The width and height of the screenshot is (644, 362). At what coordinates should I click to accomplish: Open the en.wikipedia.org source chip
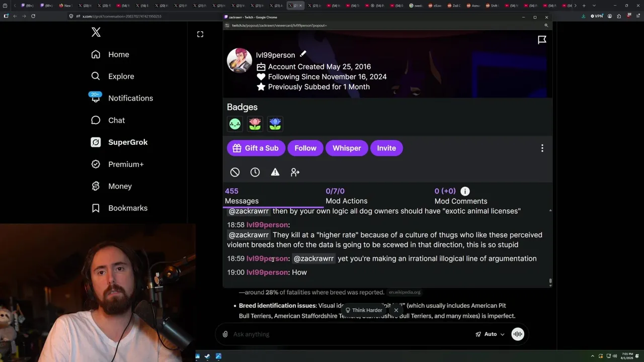coord(405,292)
